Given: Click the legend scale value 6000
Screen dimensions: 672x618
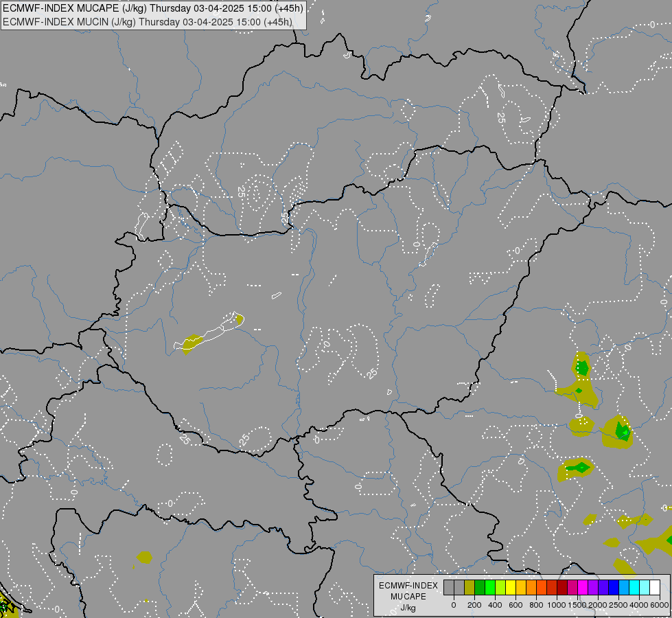Looking at the screenshot, I should point(660,605).
